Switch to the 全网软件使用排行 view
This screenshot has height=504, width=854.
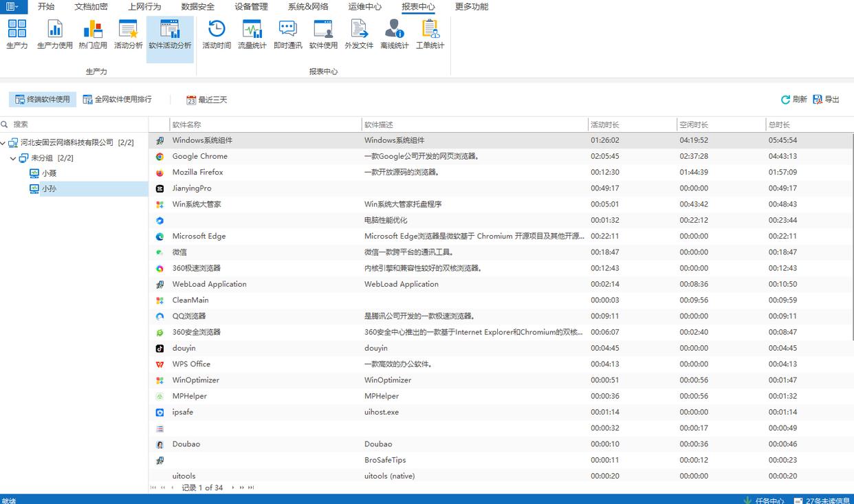tap(117, 100)
